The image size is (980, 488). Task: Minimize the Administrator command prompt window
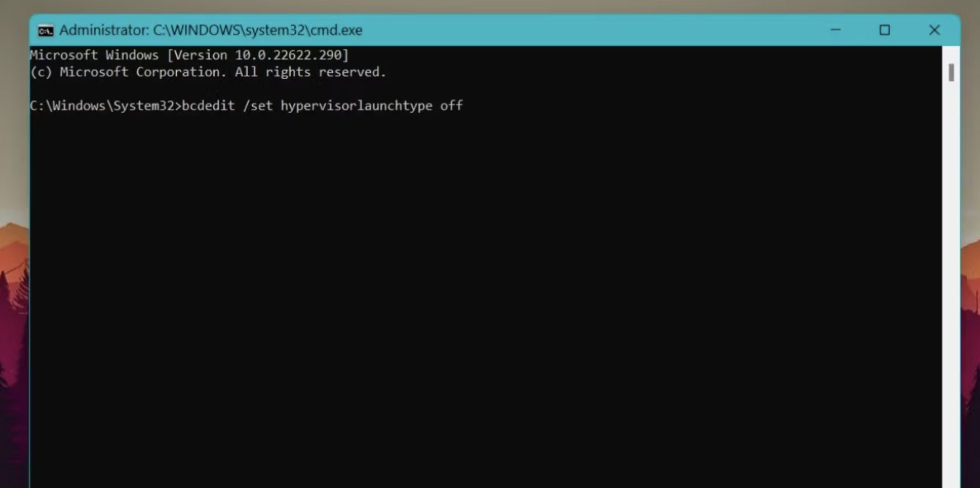835,30
